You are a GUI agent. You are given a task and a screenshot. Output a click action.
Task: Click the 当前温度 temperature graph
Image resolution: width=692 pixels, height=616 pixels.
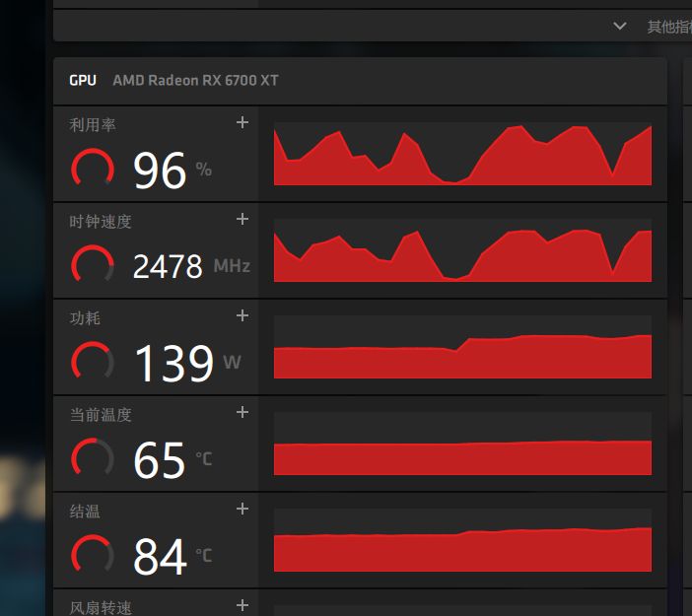pyautogui.click(x=462, y=444)
